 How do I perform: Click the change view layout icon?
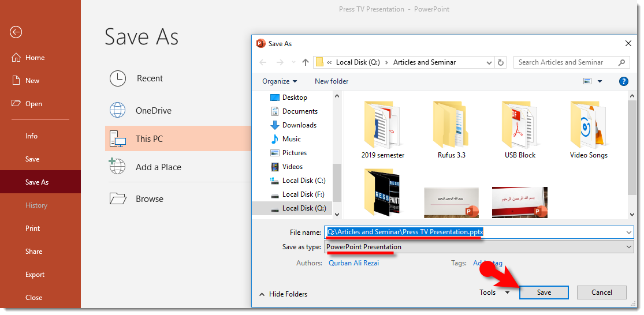(588, 81)
